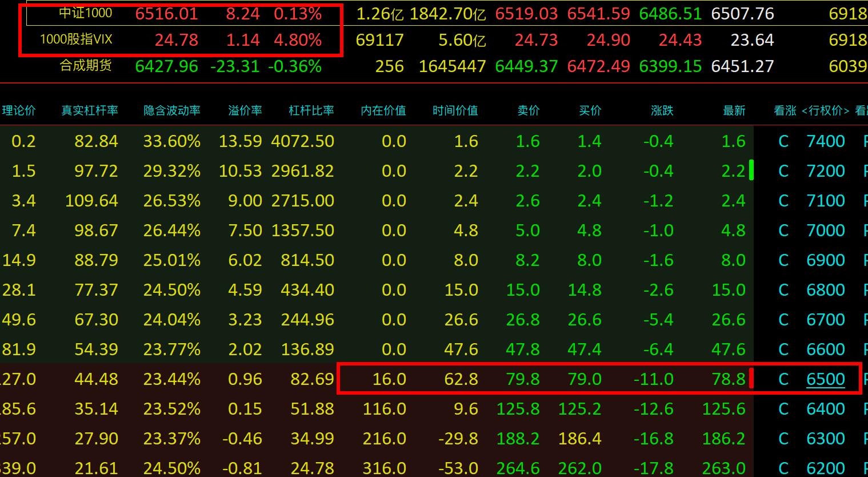Select the 1000股指VIX row

point(76,40)
